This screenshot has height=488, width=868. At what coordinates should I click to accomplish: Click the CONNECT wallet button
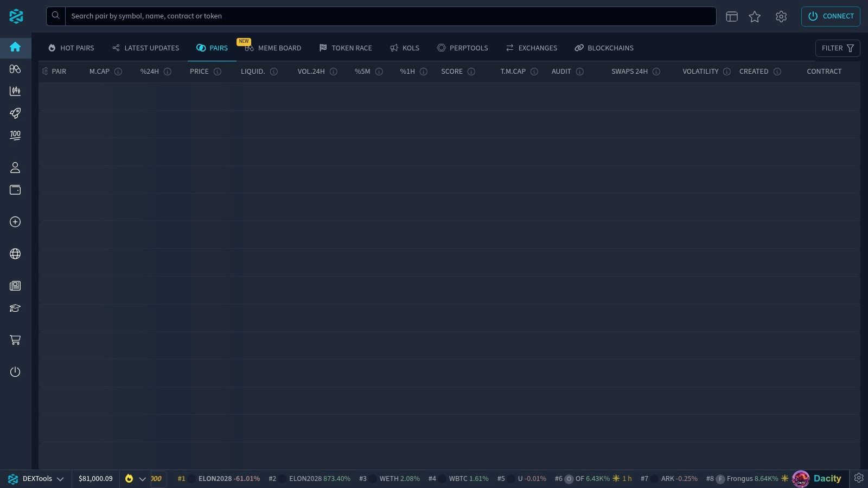[x=831, y=16]
